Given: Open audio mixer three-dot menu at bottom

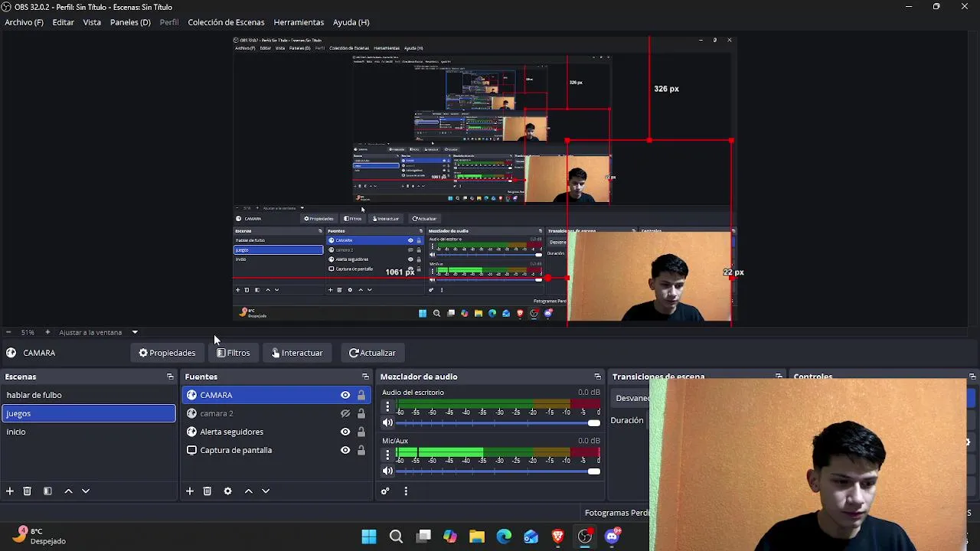Looking at the screenshot, I should pyautogui.click(x=406, y=491).
